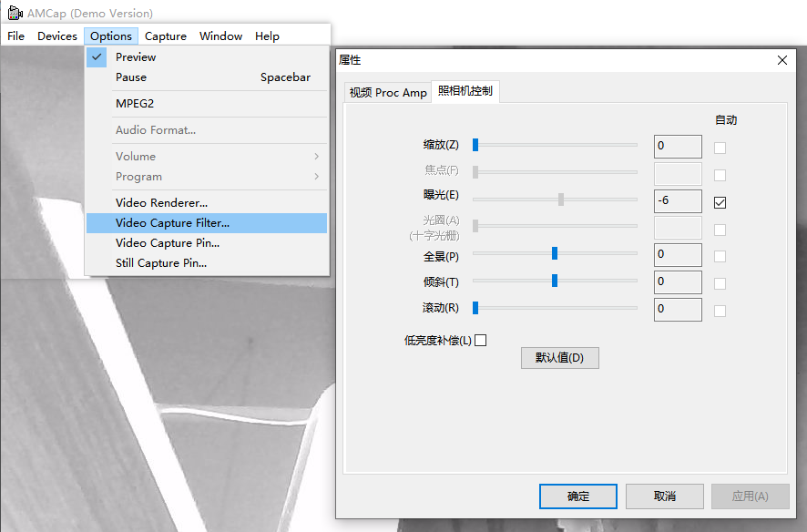Close the 属性 properties dialog
807x532 pixels.
782,60
